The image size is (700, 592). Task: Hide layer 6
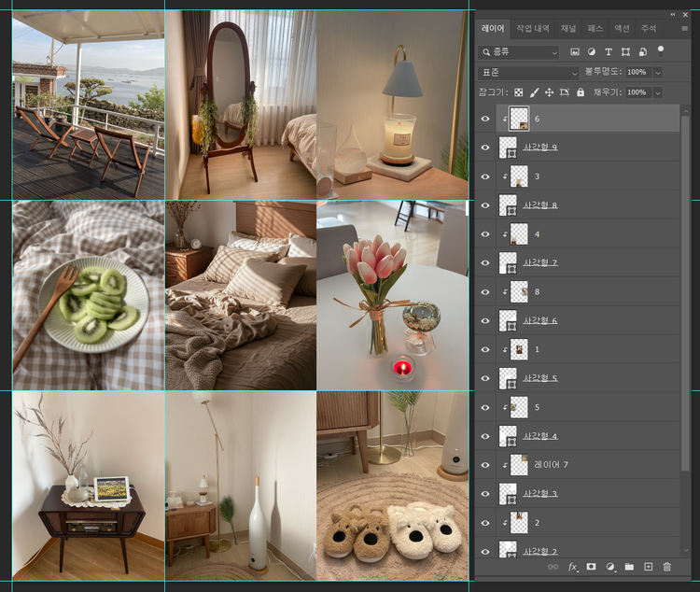click(x=485, y=119)
